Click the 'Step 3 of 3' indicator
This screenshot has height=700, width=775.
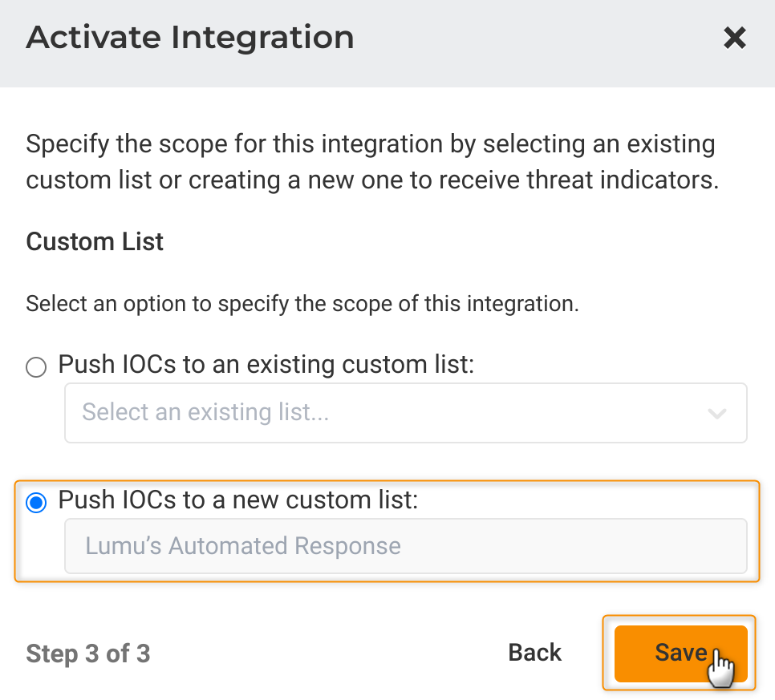[88, 653]
